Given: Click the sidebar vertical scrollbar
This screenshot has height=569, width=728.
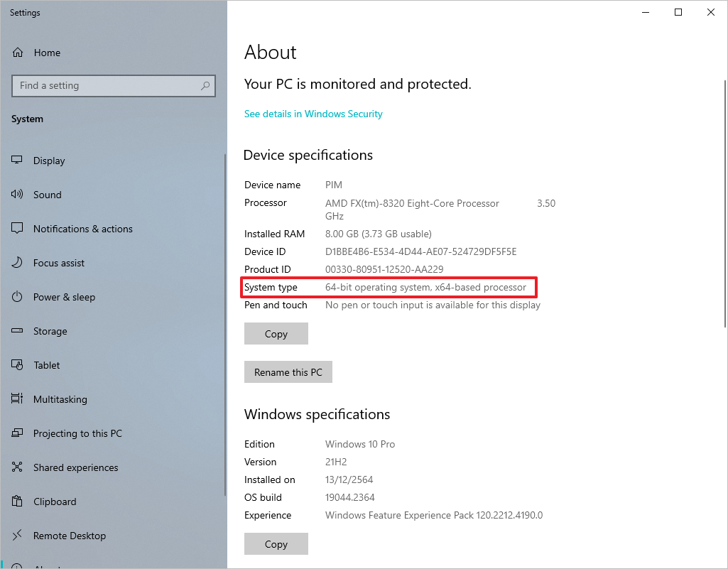Looking at the screenshot, I should click(x=225, y=325).
